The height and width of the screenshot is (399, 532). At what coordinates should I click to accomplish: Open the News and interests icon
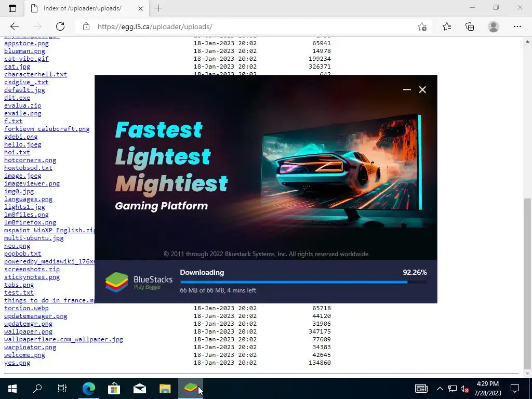tap(421, 389)
